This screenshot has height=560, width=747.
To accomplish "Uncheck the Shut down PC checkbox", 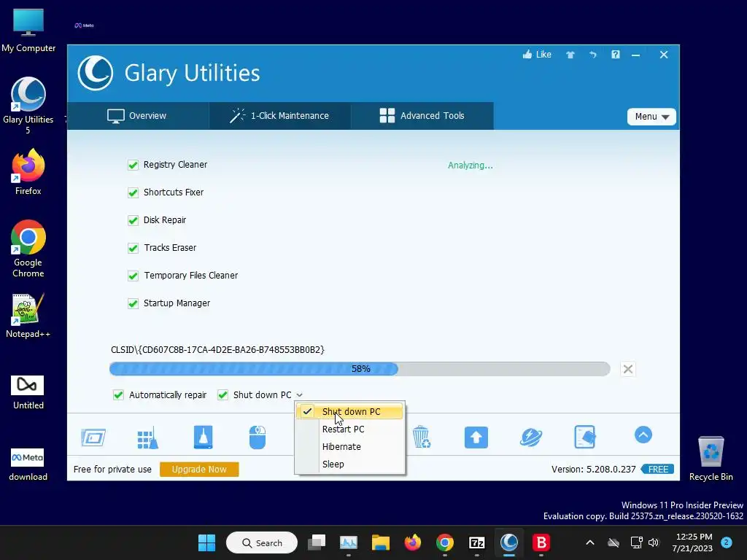I will coord(222,394).
